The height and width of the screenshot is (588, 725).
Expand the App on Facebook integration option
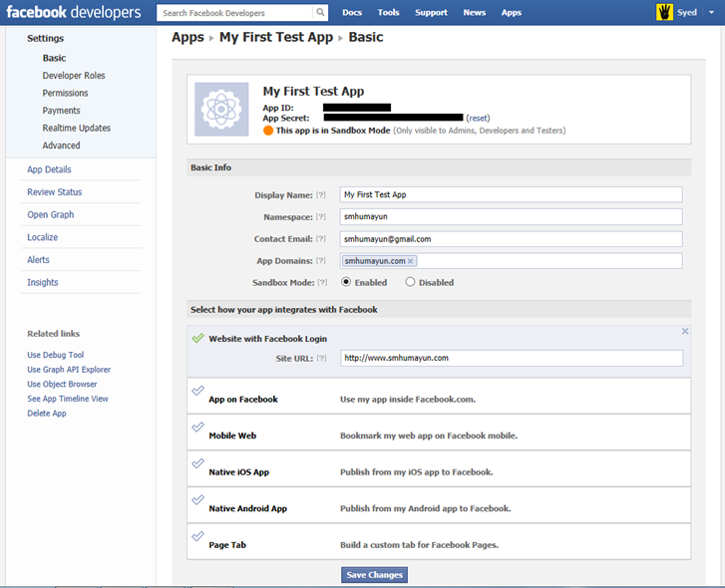tap(439, 396)
